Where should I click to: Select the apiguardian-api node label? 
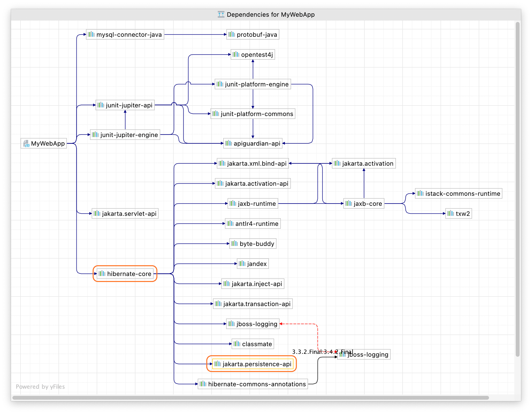[x=257, y=143]
